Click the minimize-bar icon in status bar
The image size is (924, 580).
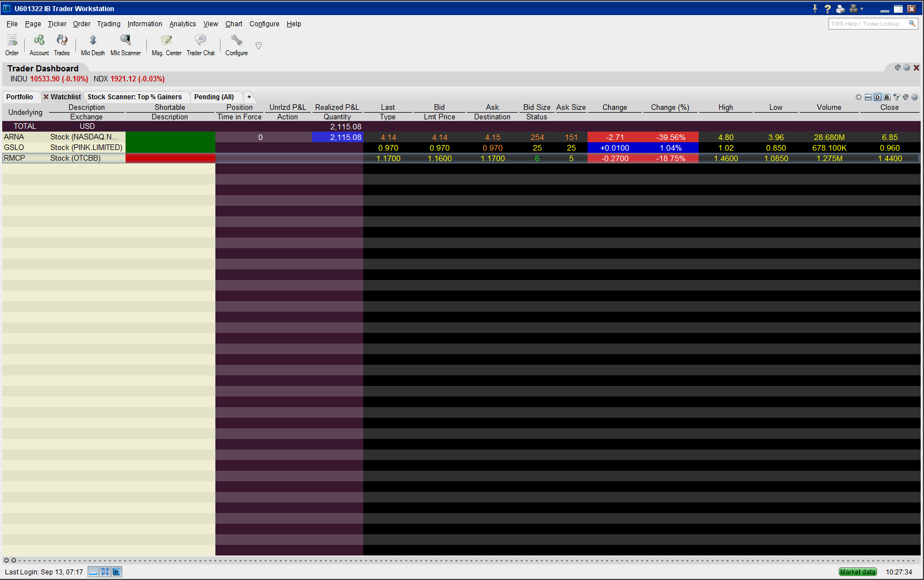pos(93,572)
